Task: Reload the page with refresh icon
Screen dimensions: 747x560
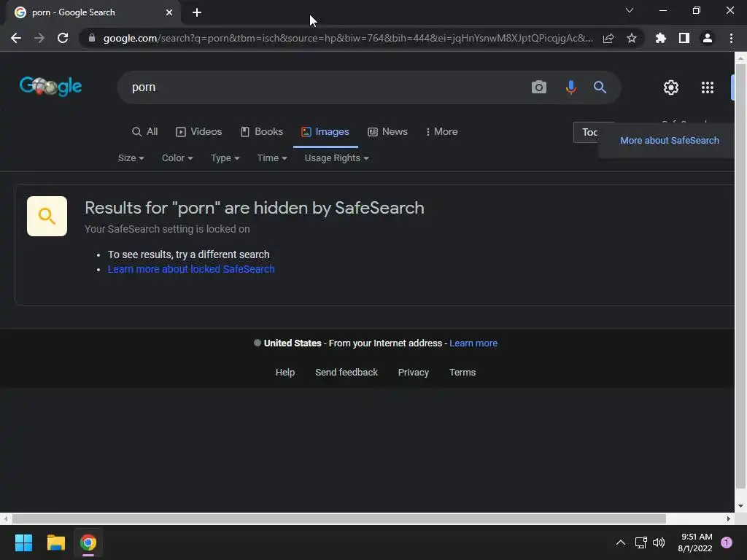Action: [63, 38]
